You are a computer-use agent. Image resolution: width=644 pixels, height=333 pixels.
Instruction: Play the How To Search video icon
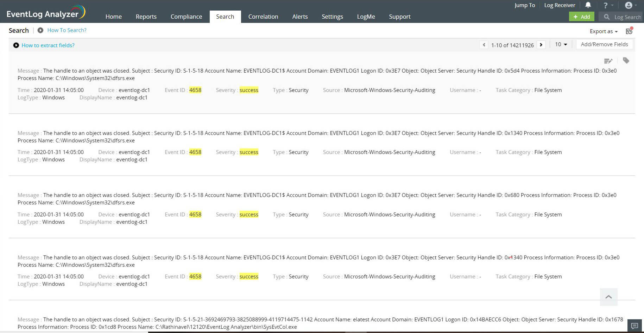tap(40, 30)
